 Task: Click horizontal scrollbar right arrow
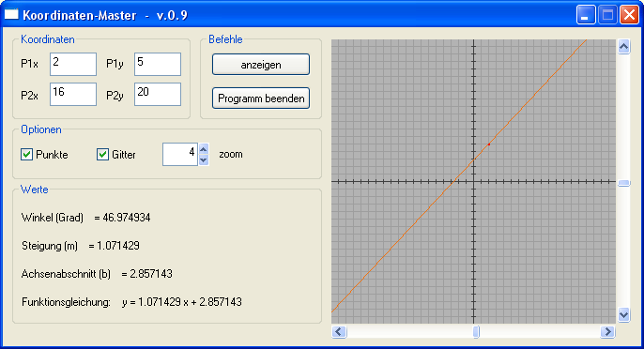click(x=607, y=331)
